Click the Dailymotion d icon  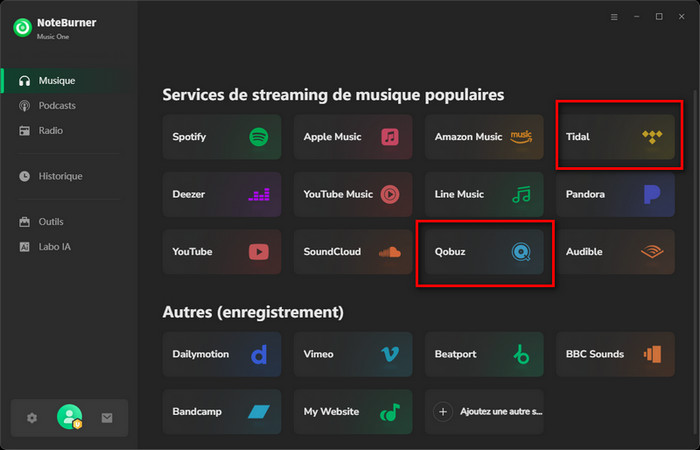pos(258,354)
